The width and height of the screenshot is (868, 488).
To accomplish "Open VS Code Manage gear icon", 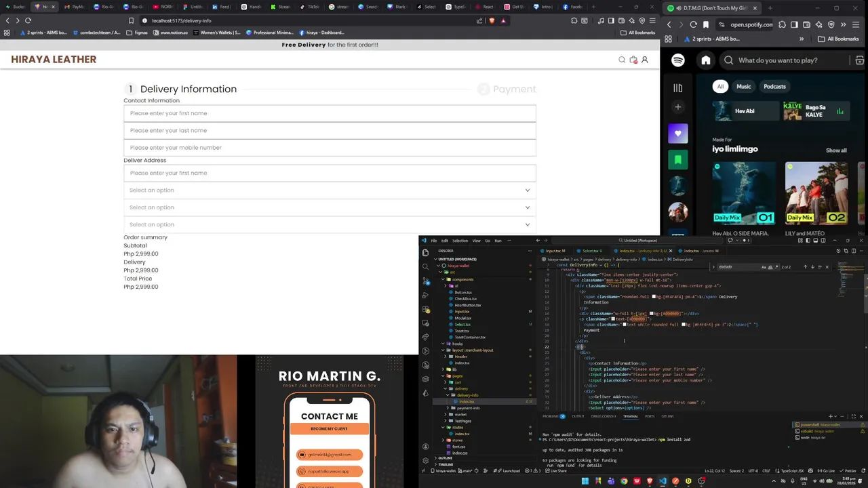I will 425,461.
